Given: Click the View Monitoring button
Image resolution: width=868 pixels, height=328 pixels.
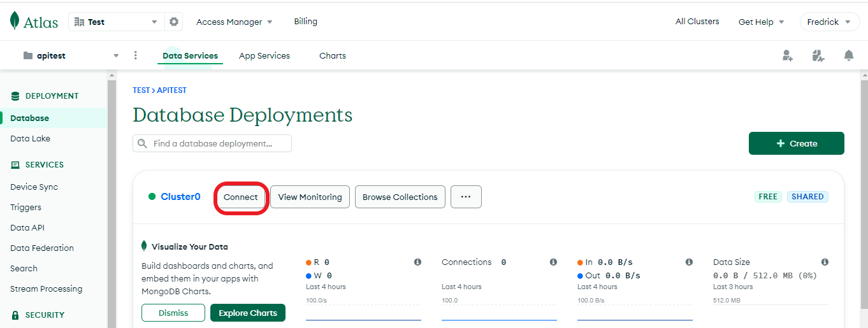Looking at the screenshot, I should (x=310, y=197).
